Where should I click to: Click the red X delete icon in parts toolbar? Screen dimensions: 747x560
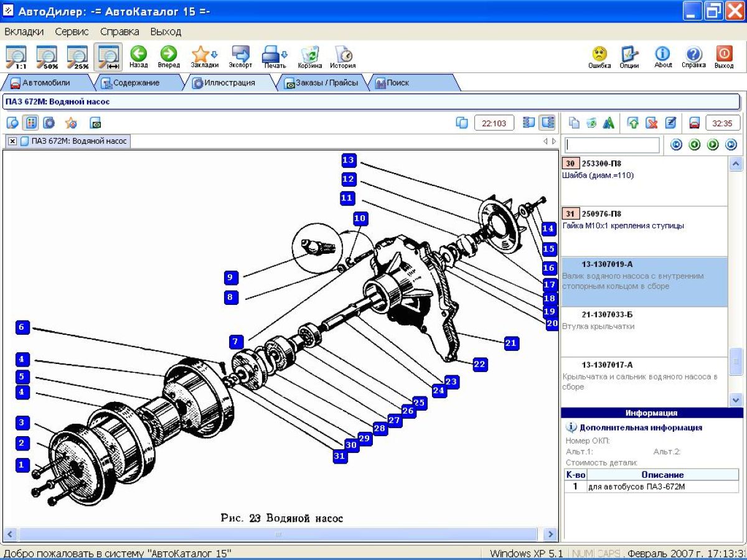click(652, 123)
